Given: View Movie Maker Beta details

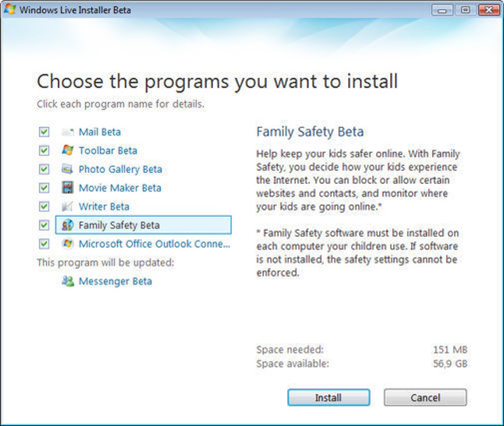Looking at the screenshot, I should 120,188.
